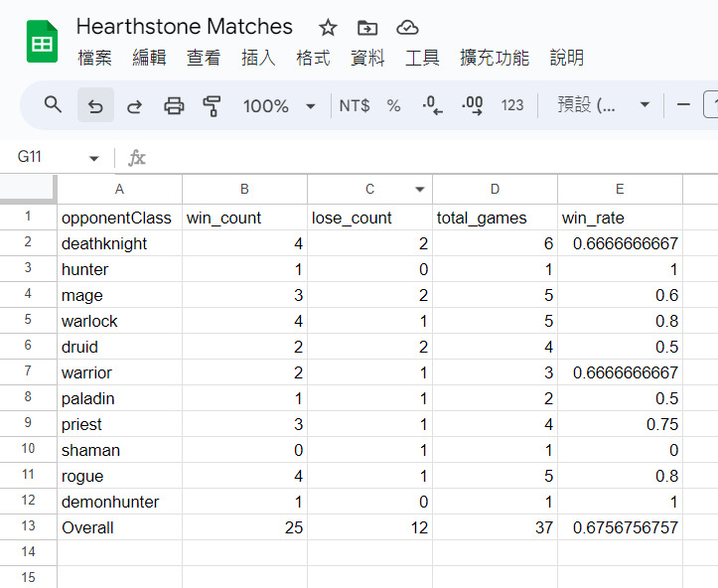Viewport: 718px width, 588px height.
Task: Select row 1 header
Action: click(x=28, y=217)
